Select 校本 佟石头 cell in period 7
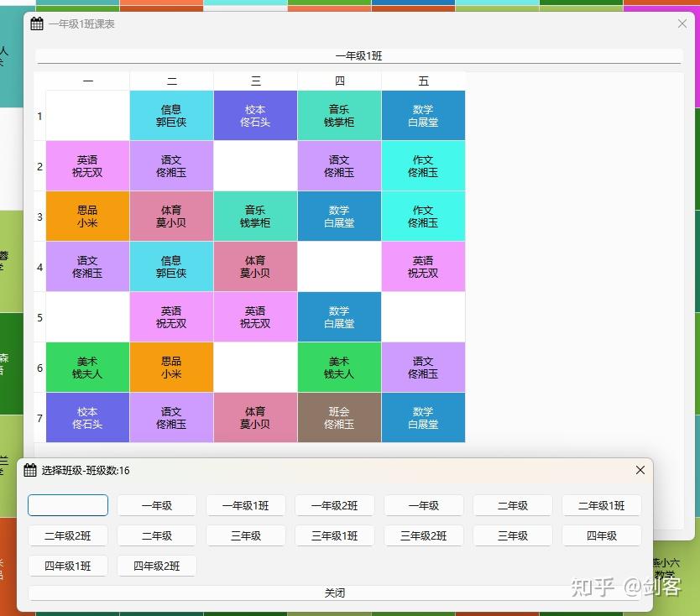The height and width of the screenshot is (616, 700). (x=87, y=418)
